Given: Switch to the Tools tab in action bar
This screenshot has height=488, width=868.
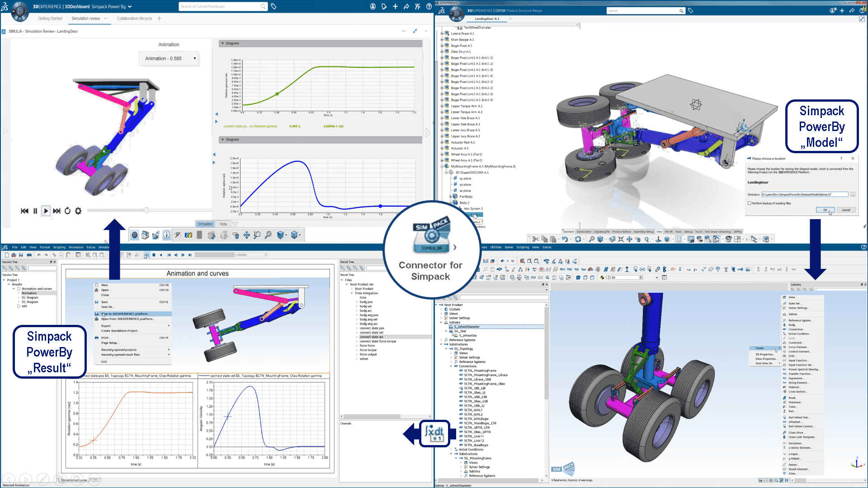Looking at the screenshot, I should [223, 224].
